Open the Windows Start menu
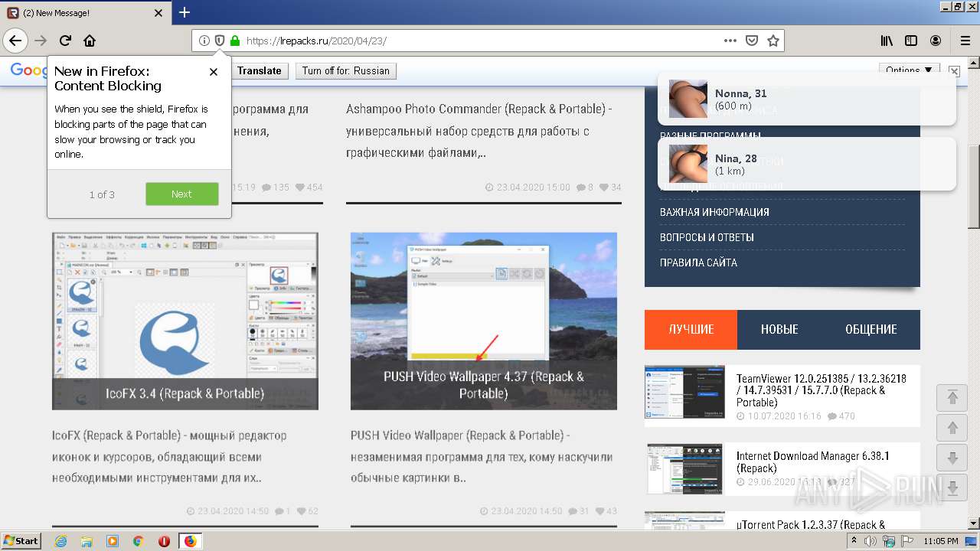Image resolution: width=980 pixels, height=551 pixels. [x=21, y=540]
